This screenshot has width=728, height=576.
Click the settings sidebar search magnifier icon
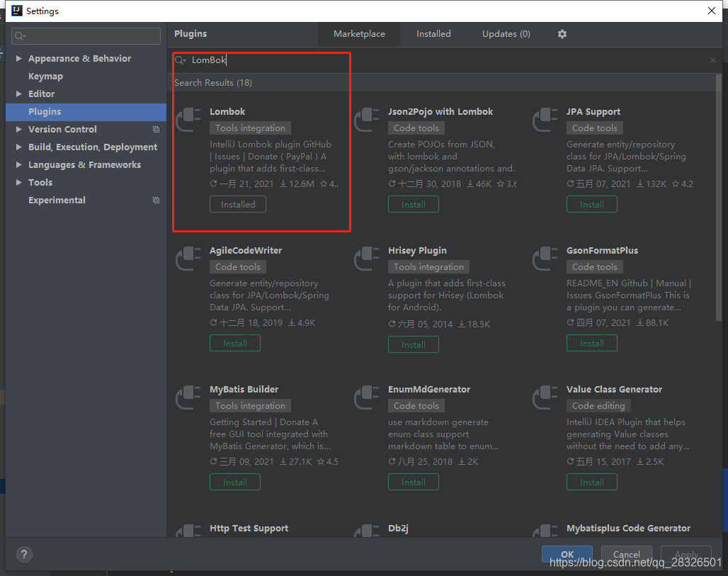(x=20, y=35)
